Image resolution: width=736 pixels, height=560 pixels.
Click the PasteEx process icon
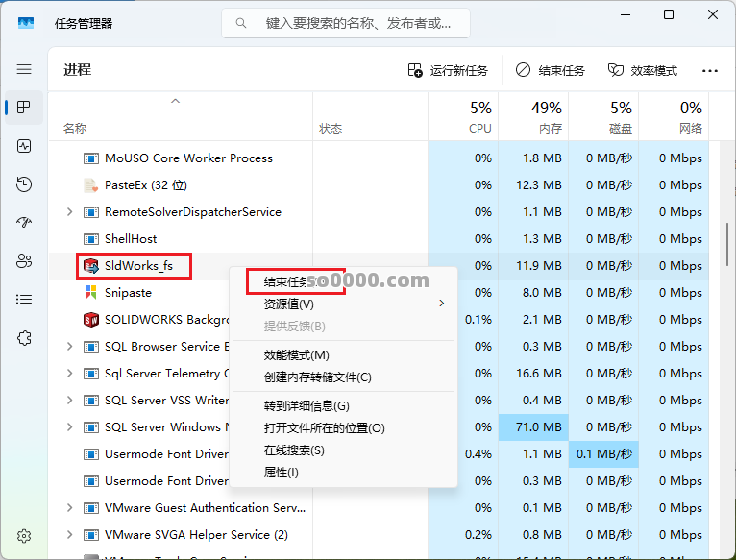(x=90, y=185)
